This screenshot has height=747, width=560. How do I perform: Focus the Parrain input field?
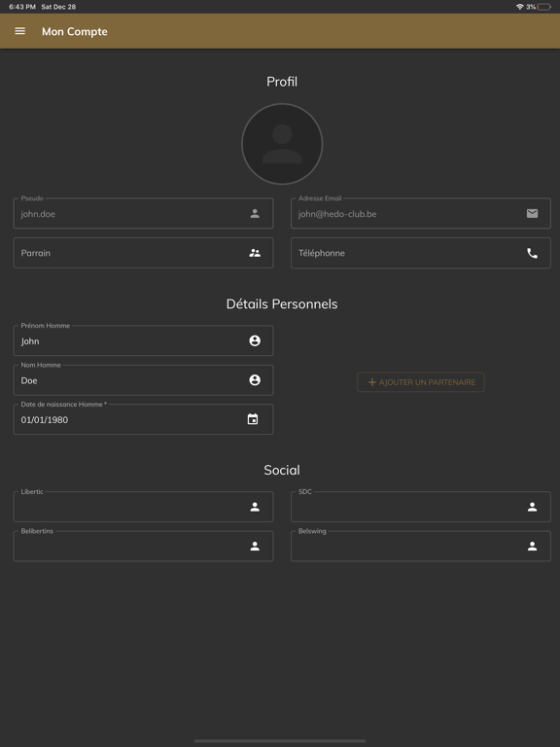pyautogui.click(x=143, y=253)
